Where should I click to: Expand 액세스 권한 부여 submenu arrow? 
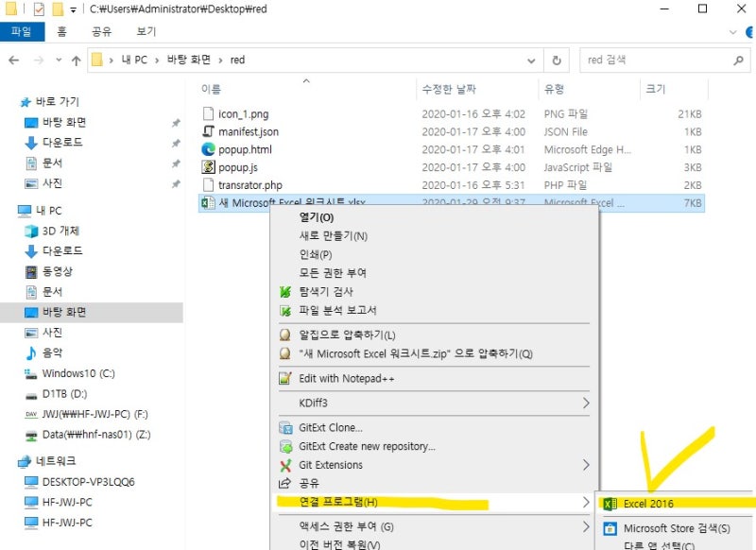click(586, 527)
